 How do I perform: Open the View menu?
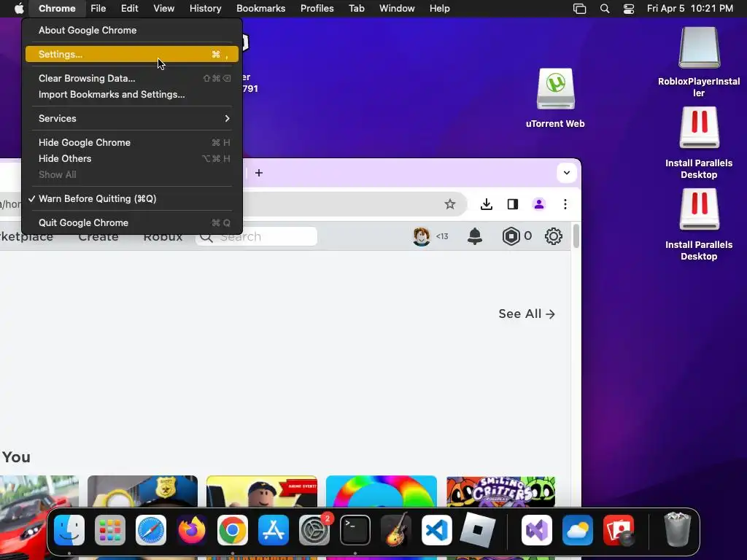click(164, 8)
